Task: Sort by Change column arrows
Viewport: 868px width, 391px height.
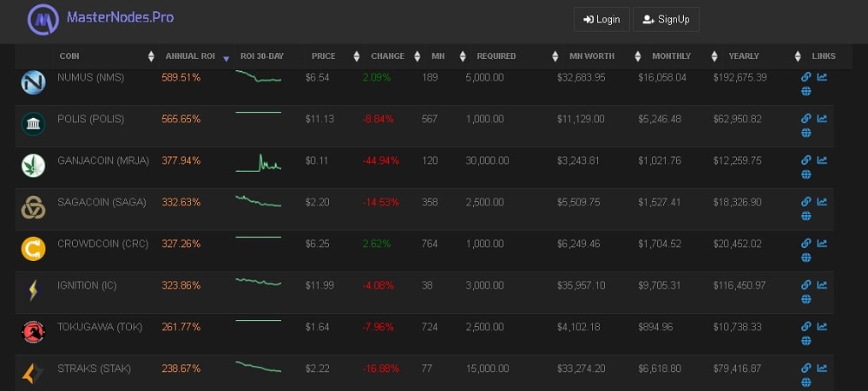Action: [418, 56]
